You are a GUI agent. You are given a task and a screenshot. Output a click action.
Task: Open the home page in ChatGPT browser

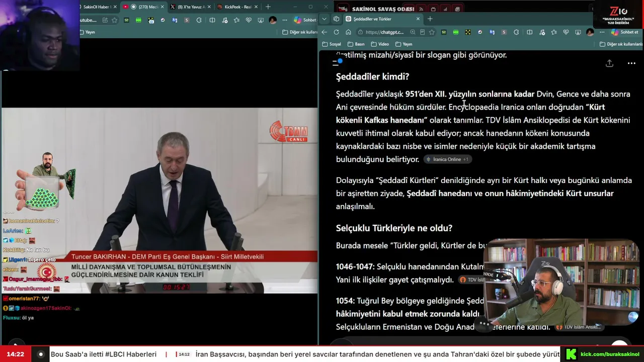[348, 32]
